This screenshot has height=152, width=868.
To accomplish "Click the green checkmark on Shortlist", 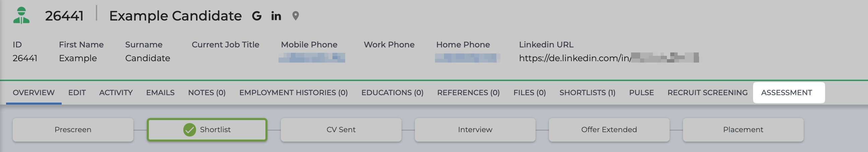I will point(190,130).
